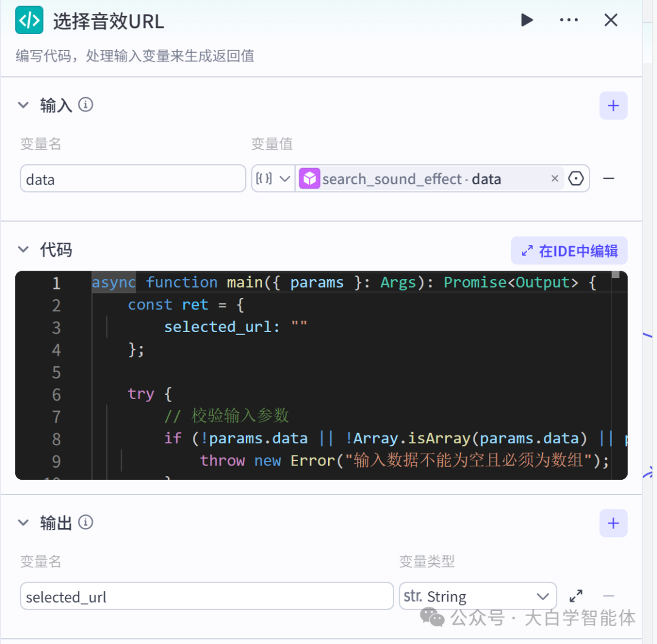The height and width of the screenshot is (644, 657).
Task: Click code line 1 async function main
Action: pos(344,283)
